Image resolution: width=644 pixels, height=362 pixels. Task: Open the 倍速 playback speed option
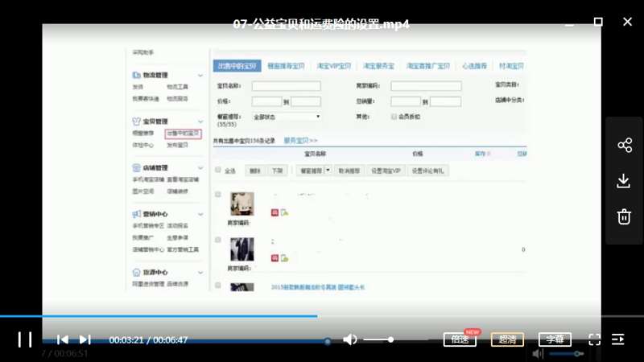(x=460, y=339)
